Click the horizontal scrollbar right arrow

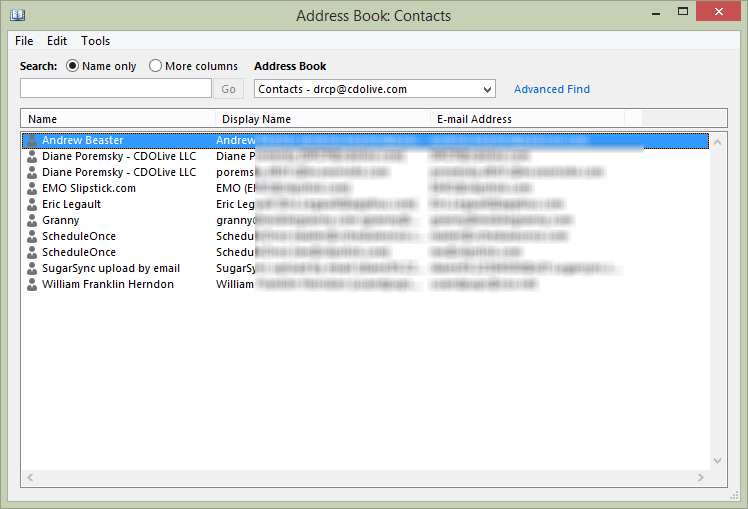tap(700, 477)
